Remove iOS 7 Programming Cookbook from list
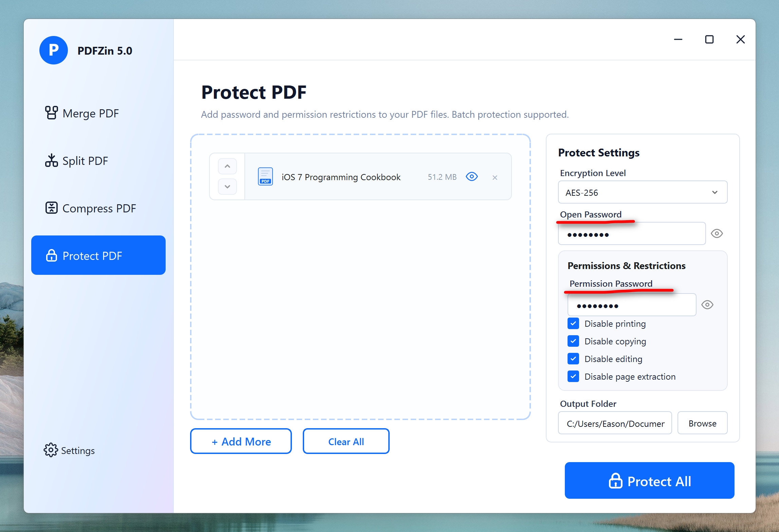Viewport: 779px width, 532px height. [495, 177]
